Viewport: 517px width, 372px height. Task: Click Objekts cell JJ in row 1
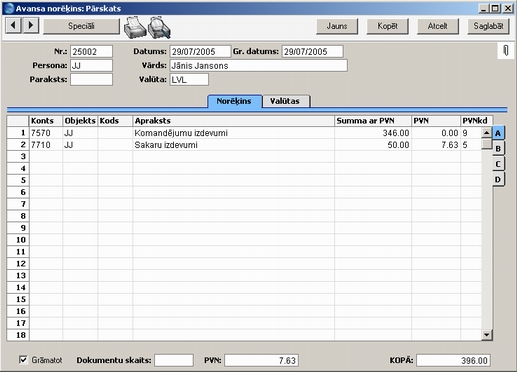80,133
